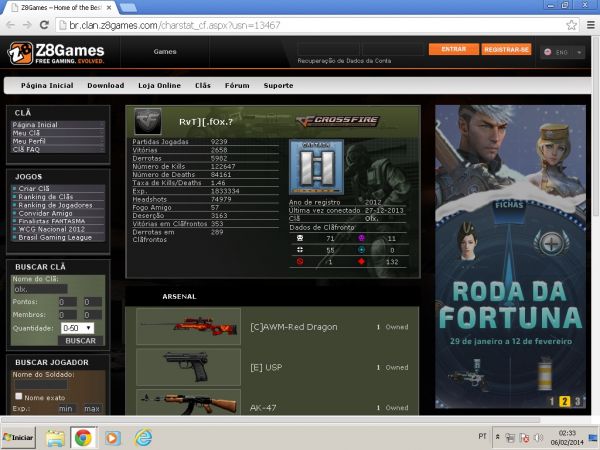Click the Nome do Soldado input field

click(x=40, y=384)
